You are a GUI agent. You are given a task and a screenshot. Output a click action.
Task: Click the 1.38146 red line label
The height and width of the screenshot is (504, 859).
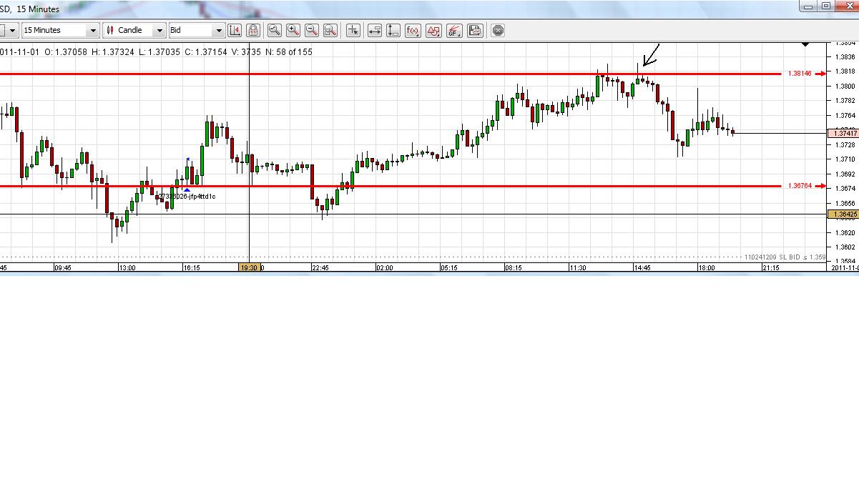800,74
